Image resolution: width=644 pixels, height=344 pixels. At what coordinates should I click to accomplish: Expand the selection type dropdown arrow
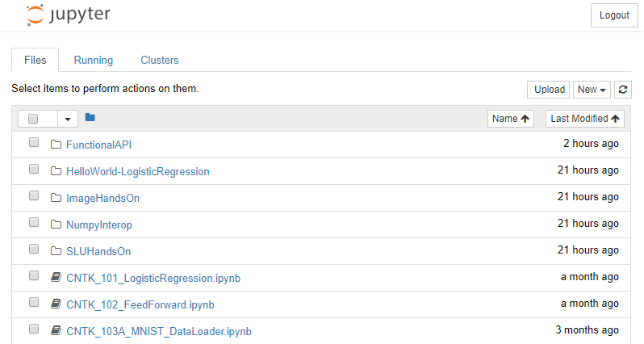point(68,120)
